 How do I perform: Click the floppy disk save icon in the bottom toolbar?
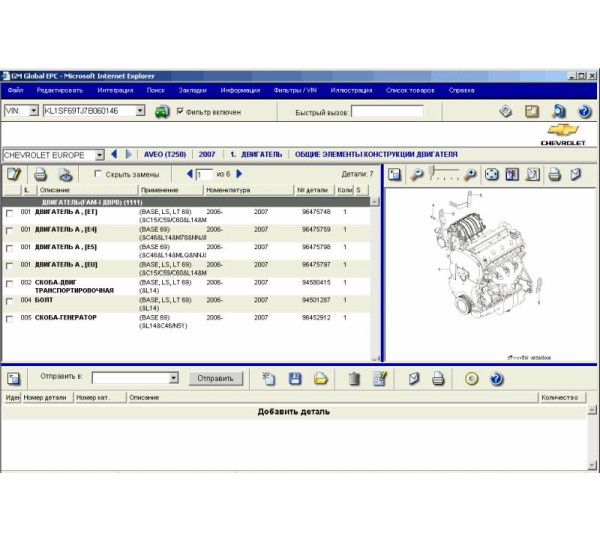tap(295, 378)
